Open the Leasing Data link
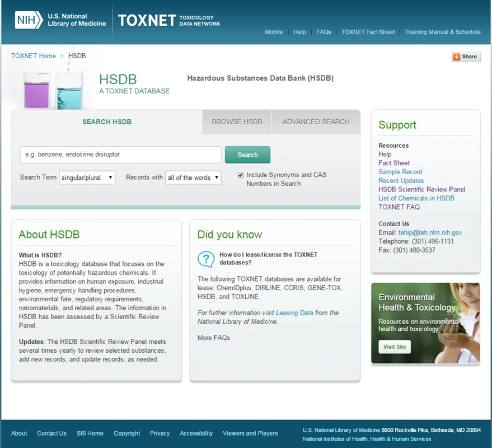The image size is (492, 448). (294, 312)
